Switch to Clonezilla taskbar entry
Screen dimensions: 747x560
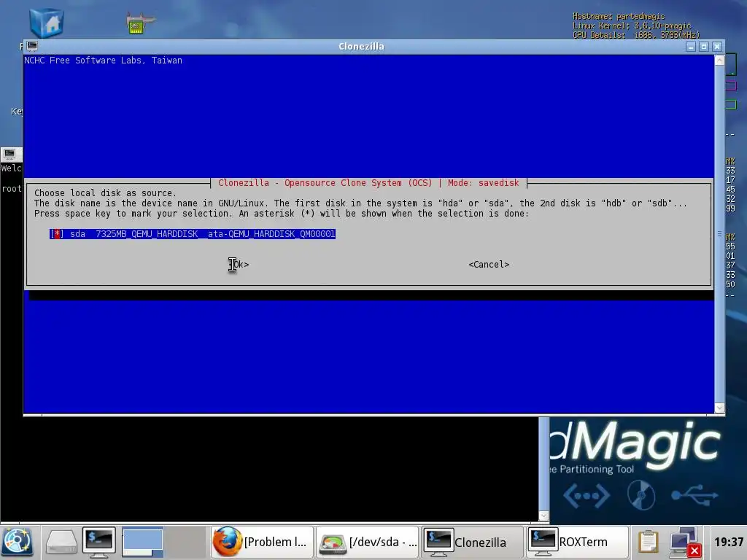coord(472,542)
